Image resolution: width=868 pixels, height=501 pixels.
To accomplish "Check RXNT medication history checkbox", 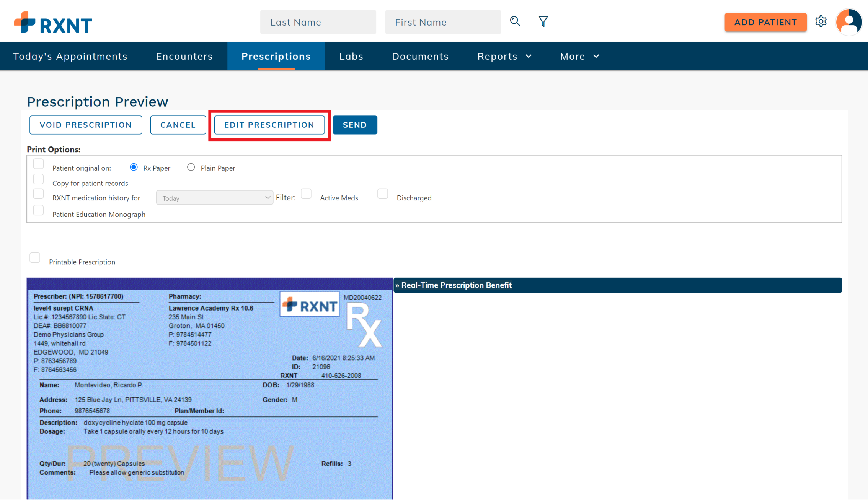I will (38, 194).
